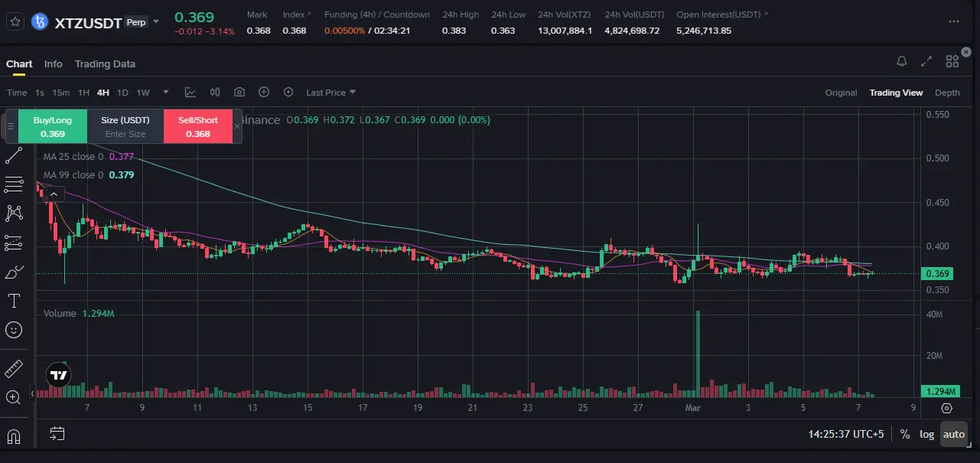Viewport: 980px width, 463px height.
Task: Toggle the magnet snap mode
Action: point(13,437)
